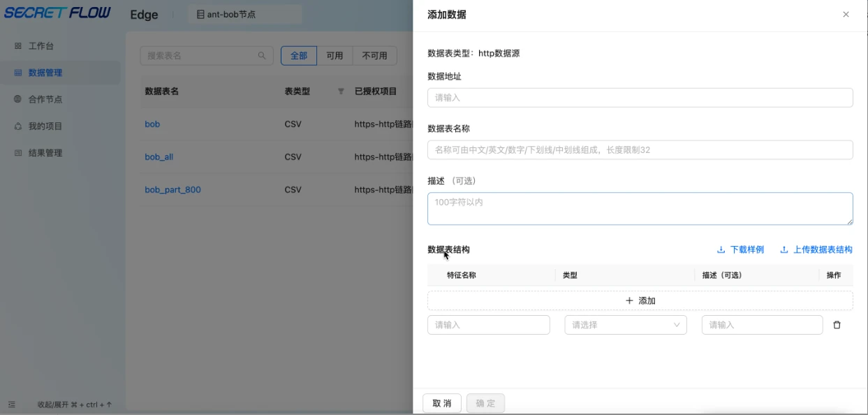Click the 下载样例 download link
This screenshot has width=868, height=415.
pos(740,249)
